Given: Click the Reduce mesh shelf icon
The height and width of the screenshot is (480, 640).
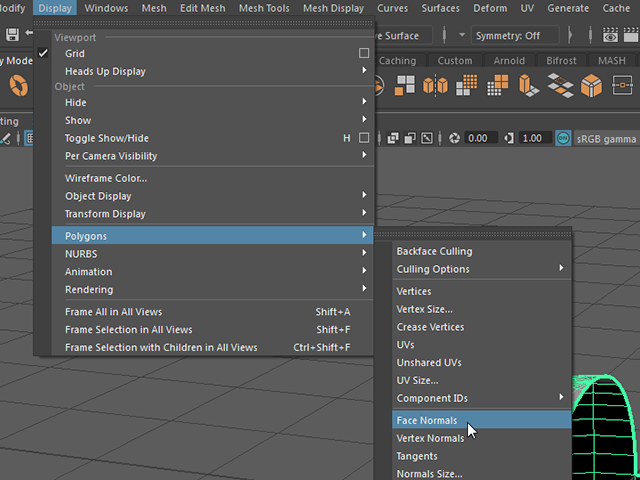Looking at the screenshot, I should [498, 85].
